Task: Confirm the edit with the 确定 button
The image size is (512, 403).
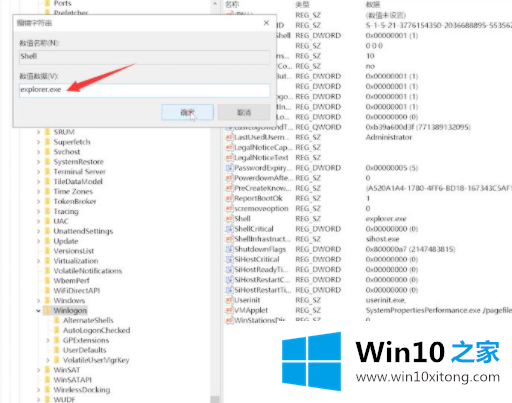Action: pos(187,112)
